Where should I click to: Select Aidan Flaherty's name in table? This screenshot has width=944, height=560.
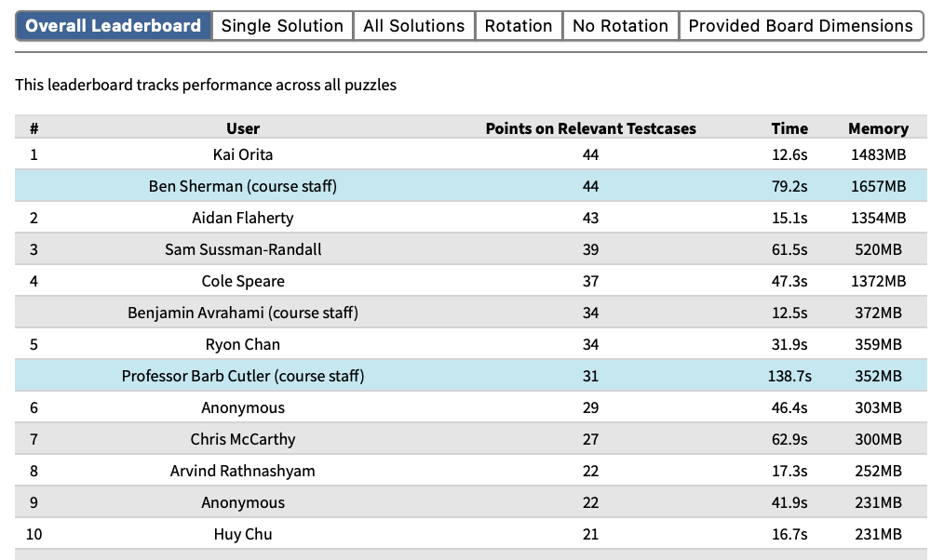point(243,218)
